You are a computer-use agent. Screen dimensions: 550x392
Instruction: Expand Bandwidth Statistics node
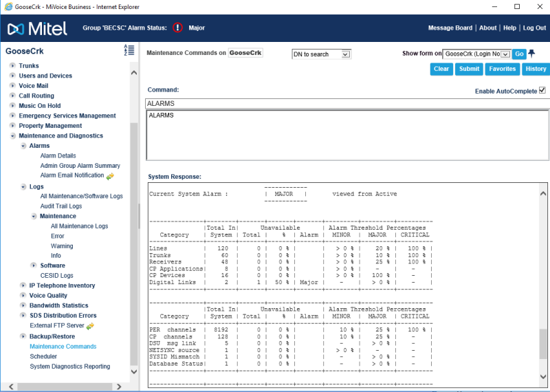tap(23, 305)
